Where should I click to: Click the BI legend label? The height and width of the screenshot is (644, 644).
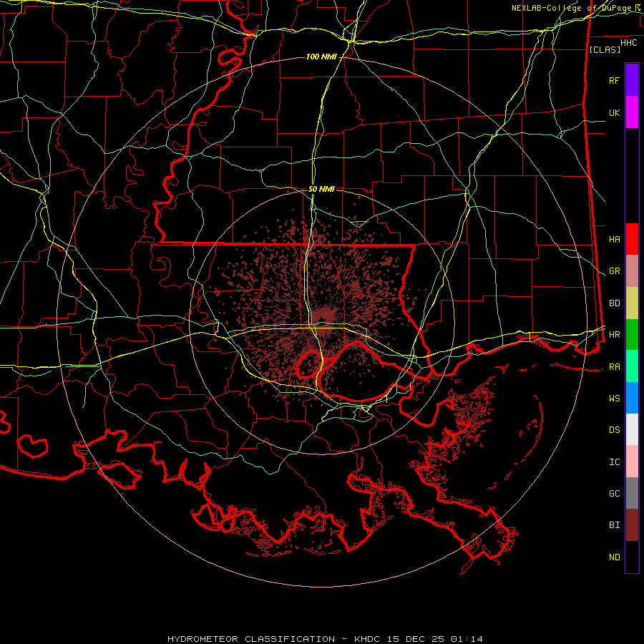coord(614,525)
